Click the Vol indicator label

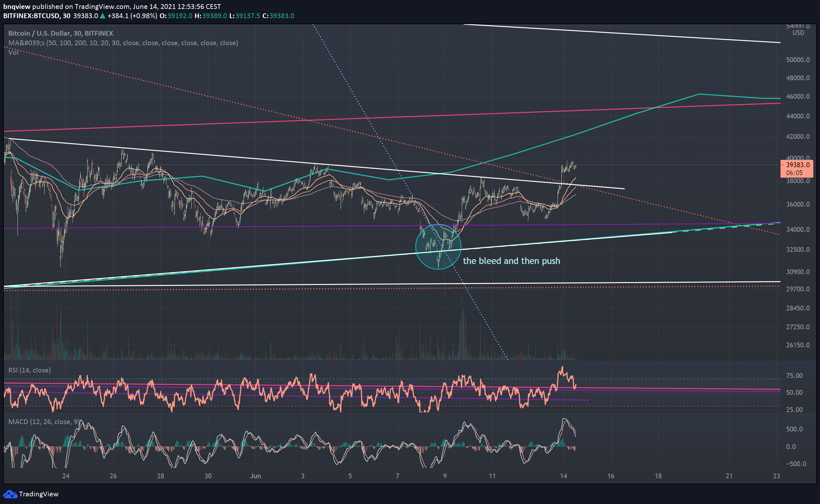[13, 52]
